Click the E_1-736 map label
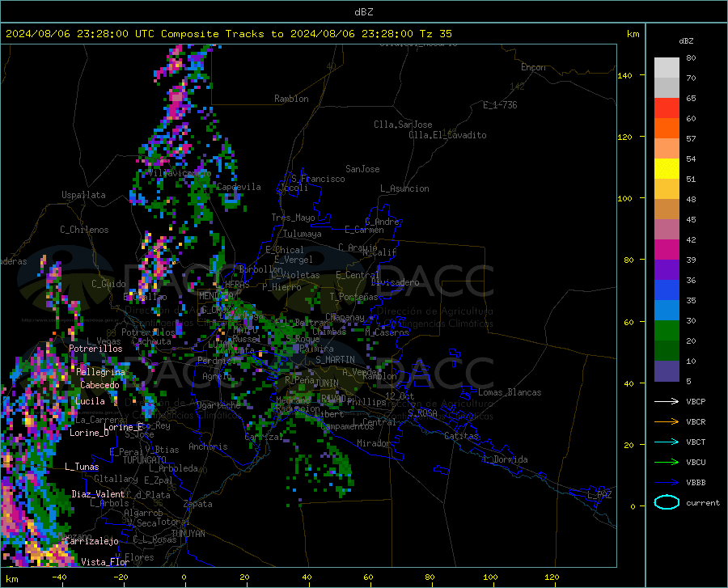The image size is (728, 588). coord(500,105)
